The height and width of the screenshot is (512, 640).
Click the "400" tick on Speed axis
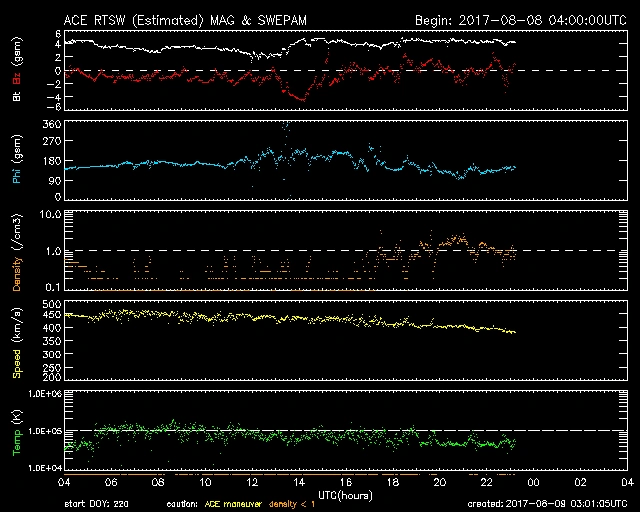[52, 327]
